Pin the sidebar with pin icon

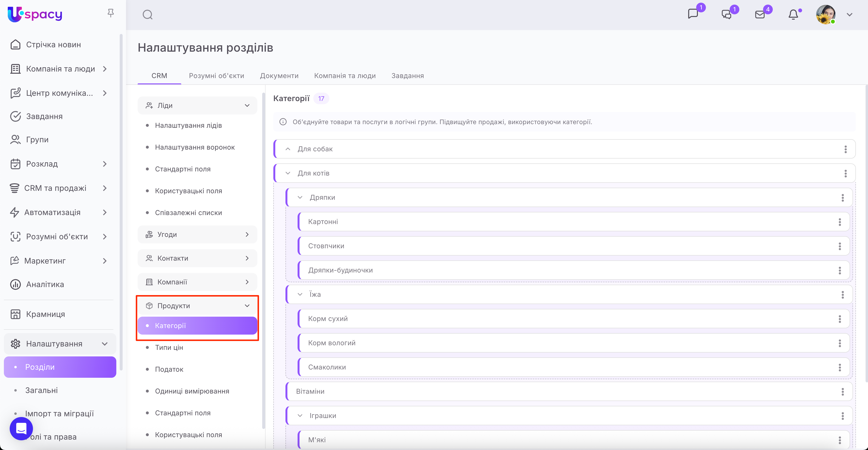point(110,13)
